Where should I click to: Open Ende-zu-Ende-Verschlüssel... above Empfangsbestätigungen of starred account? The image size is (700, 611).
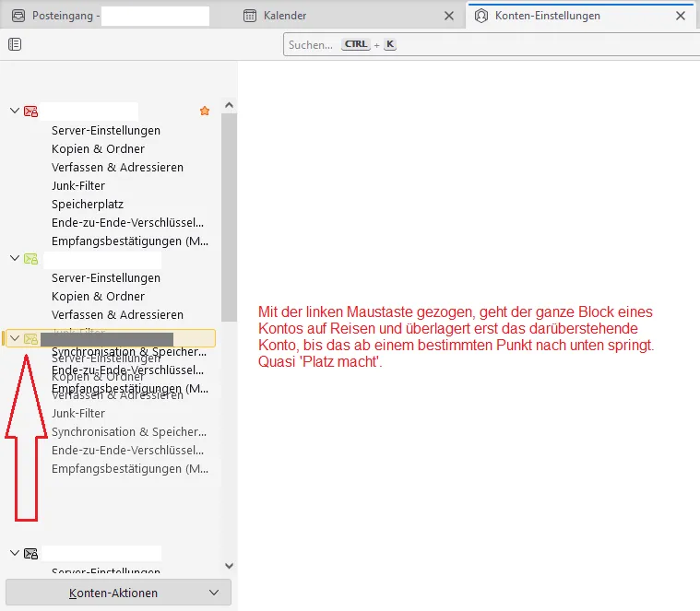127,222
